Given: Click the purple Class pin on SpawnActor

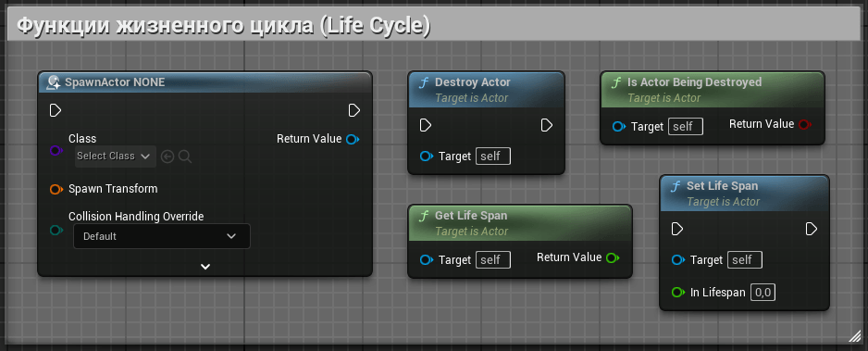Looking at the screenshot, I should 56,150.
